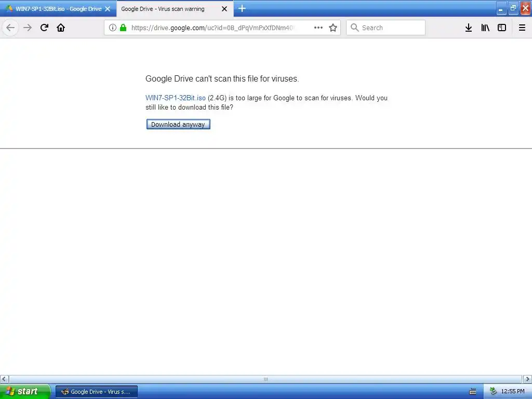Image resolution: width=532 pixels, height=399 pixels.
Task: Click the keyboard icon in system tray
Action: [x=473, y=392]
